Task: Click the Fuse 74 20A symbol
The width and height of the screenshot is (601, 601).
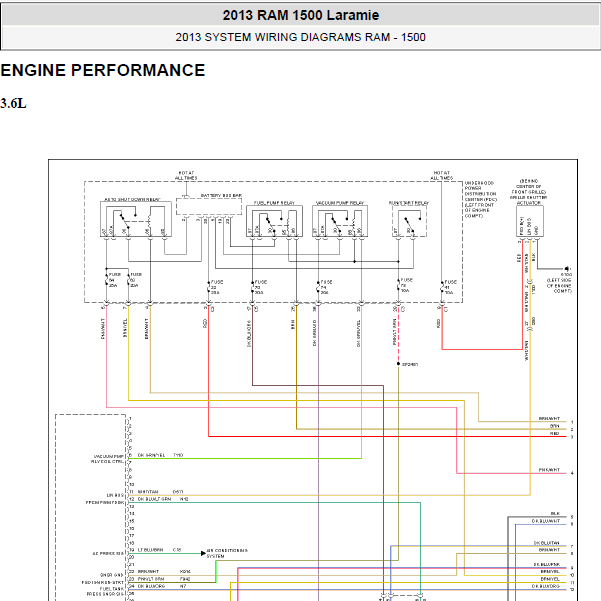Action: click(318, 287)
